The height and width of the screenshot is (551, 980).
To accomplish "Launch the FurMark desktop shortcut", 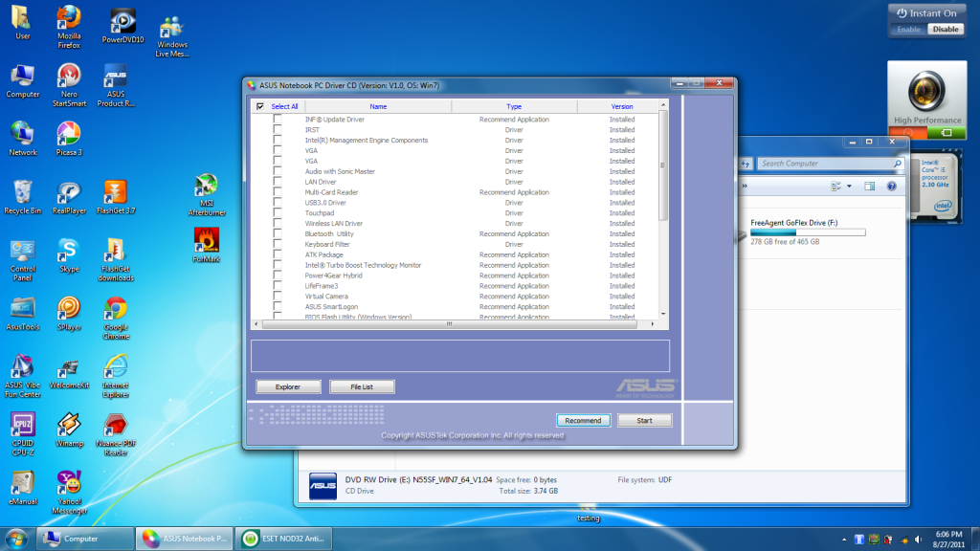I will coord(206,241).
